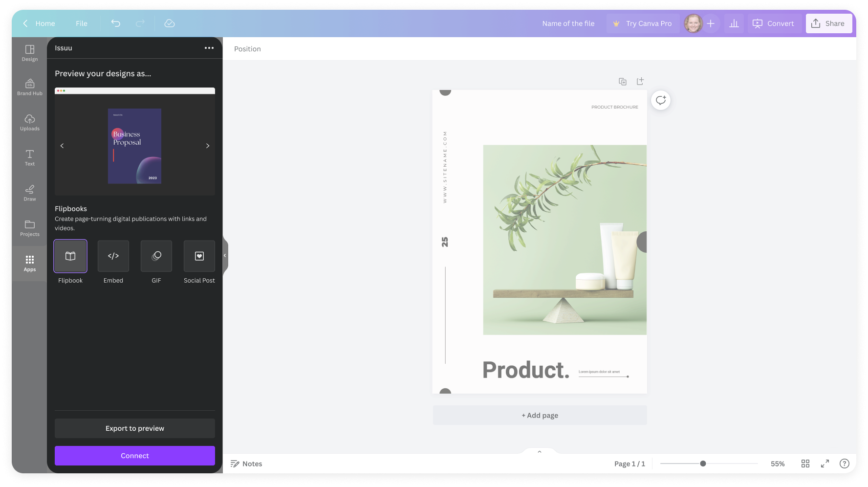Image resolution: width=868 pixels, height=487 pixels.
Task: Click the Business Proposal preview thumbnail
Action: 134,146
